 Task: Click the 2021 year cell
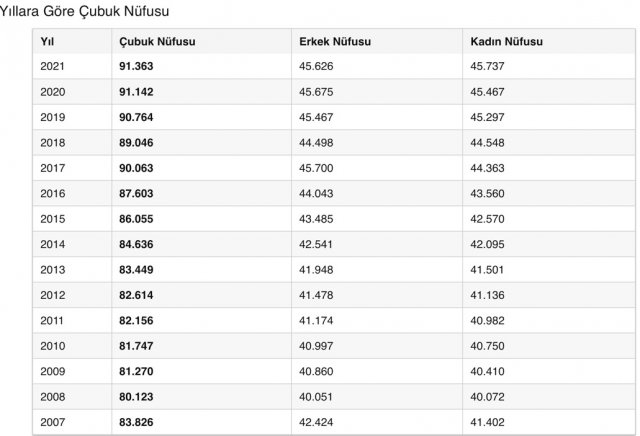53,66
